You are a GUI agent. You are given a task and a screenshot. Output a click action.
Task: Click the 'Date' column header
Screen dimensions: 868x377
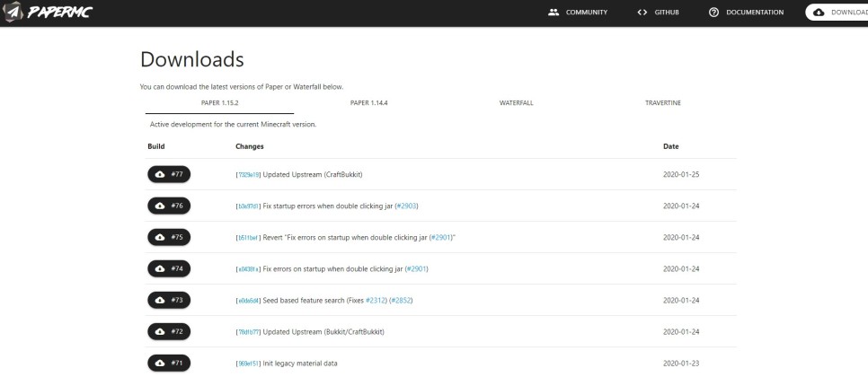click(671, 146)
